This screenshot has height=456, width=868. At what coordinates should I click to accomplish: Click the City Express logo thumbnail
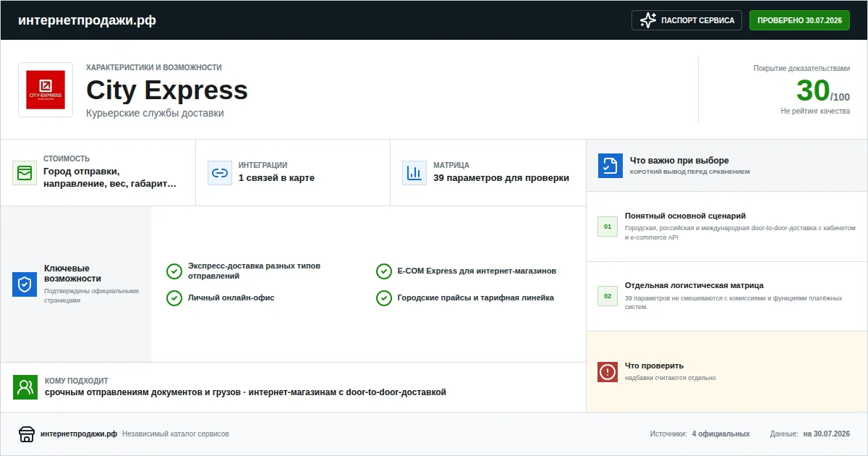[46, 90]
